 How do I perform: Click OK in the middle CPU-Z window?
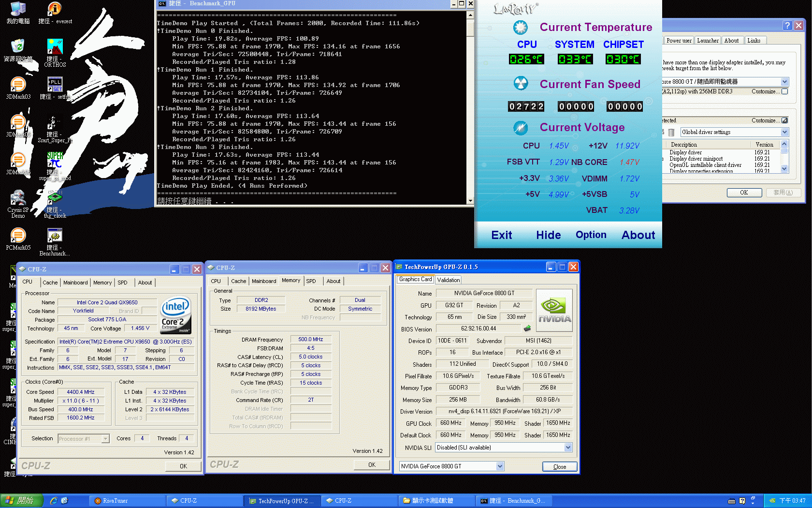[372, 465]
